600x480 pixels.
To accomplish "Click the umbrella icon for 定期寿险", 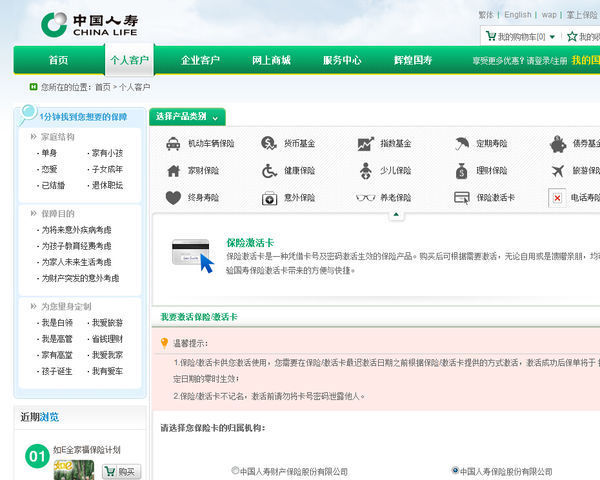I will point(462,144).
